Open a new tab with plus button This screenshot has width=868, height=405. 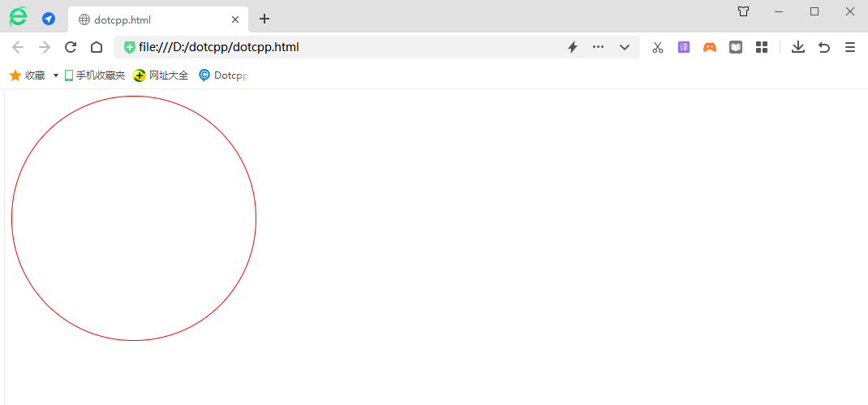[264, 19]
